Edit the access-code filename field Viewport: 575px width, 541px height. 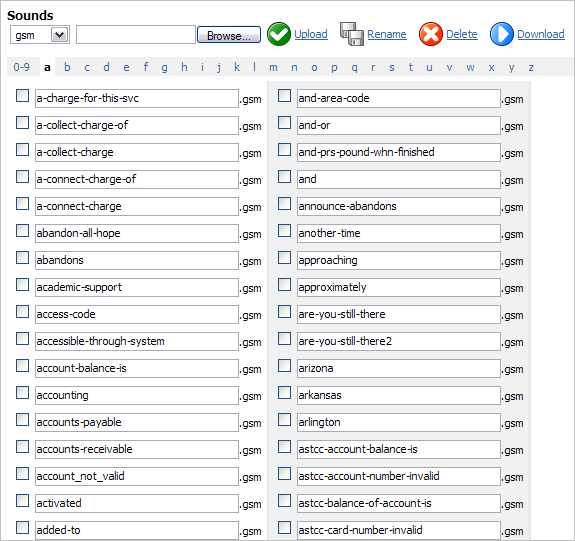pos(137,314)
